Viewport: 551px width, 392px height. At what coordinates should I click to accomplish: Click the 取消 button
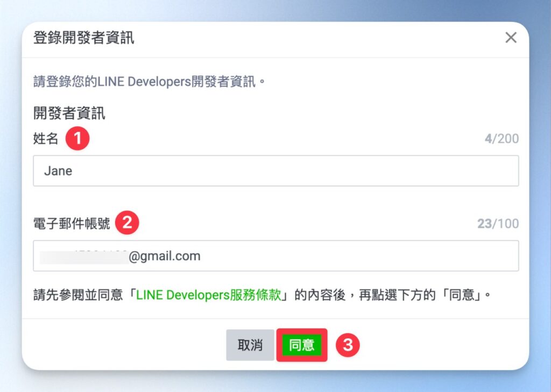tap(250, 345)
